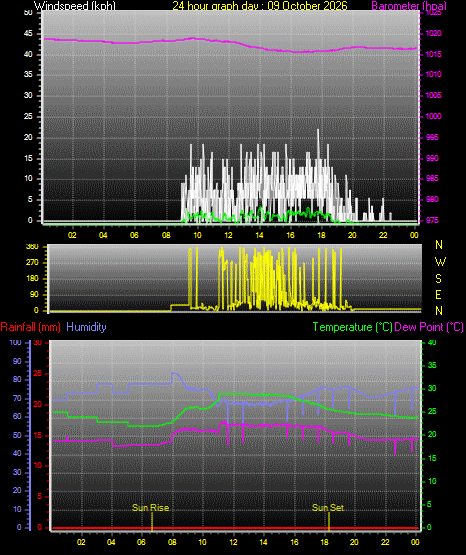This screenshot has height=555, width=466.
Task: Click the 1010 barometer axis value
Action: point(433,74)
